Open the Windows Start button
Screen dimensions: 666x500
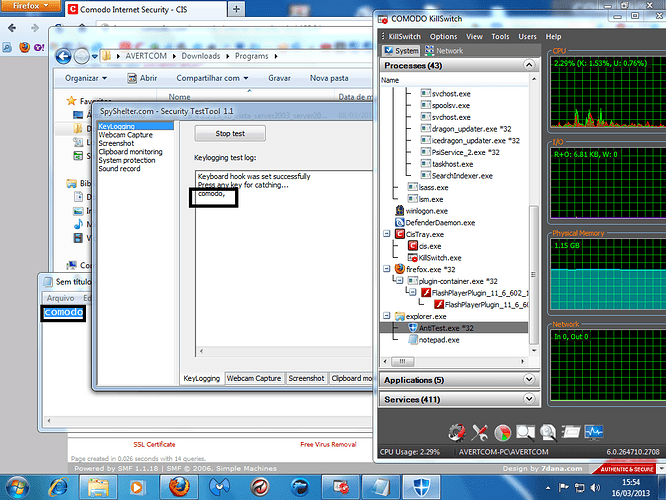(17, 487)
